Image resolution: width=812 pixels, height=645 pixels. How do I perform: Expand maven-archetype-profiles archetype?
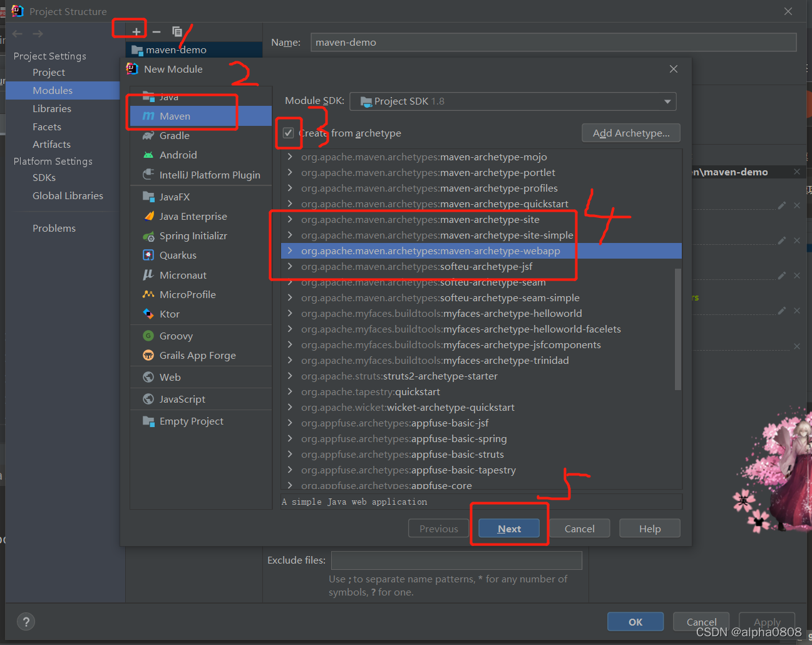(290, 188)
